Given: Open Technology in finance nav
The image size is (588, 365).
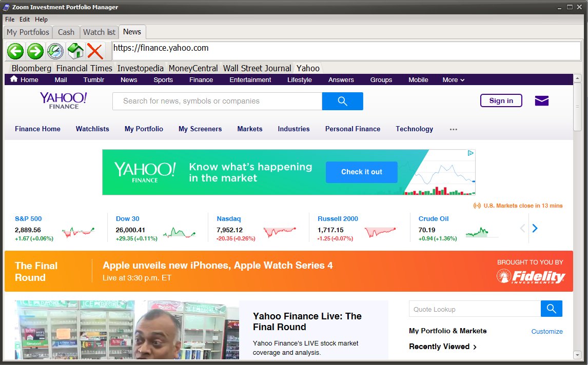Looking at the screenshot, I should 415,129.
